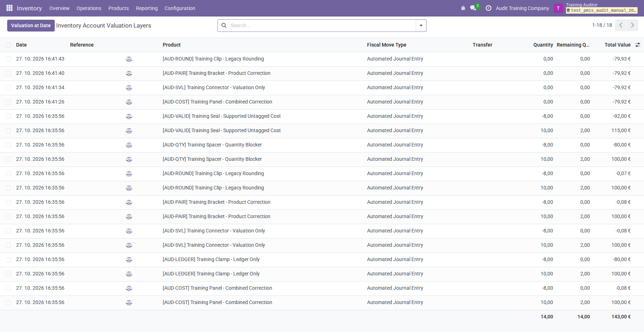Check the box for the 16:41:43 row

pyautogui.click(x=8, y=59)
